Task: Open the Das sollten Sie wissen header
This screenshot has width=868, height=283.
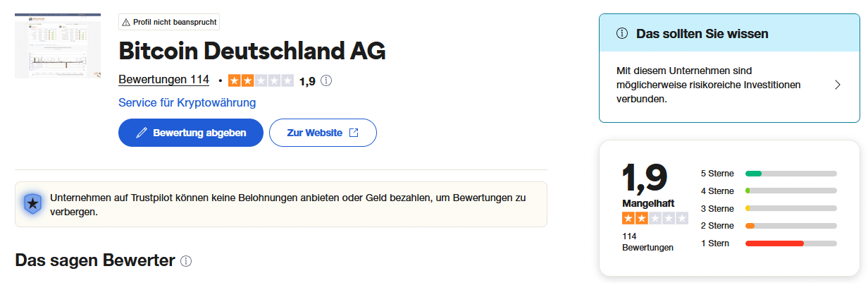Action: tap(729, 33)
